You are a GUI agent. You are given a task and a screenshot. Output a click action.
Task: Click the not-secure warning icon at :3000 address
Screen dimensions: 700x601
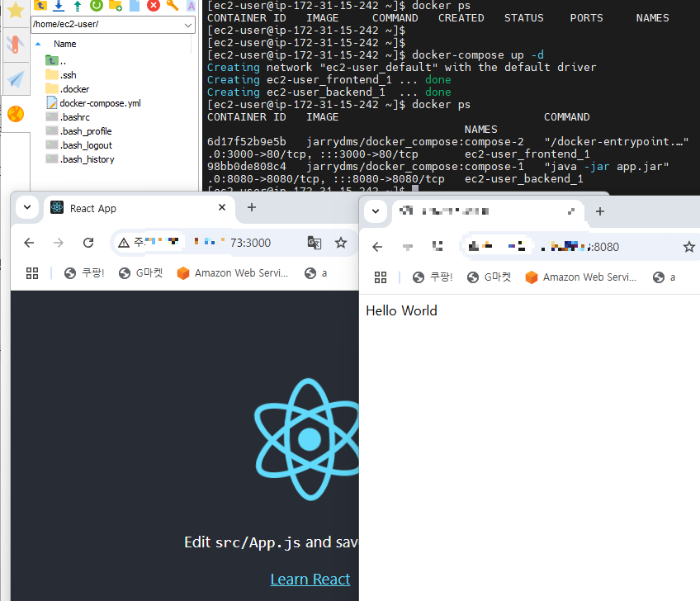tap(124, 243)
